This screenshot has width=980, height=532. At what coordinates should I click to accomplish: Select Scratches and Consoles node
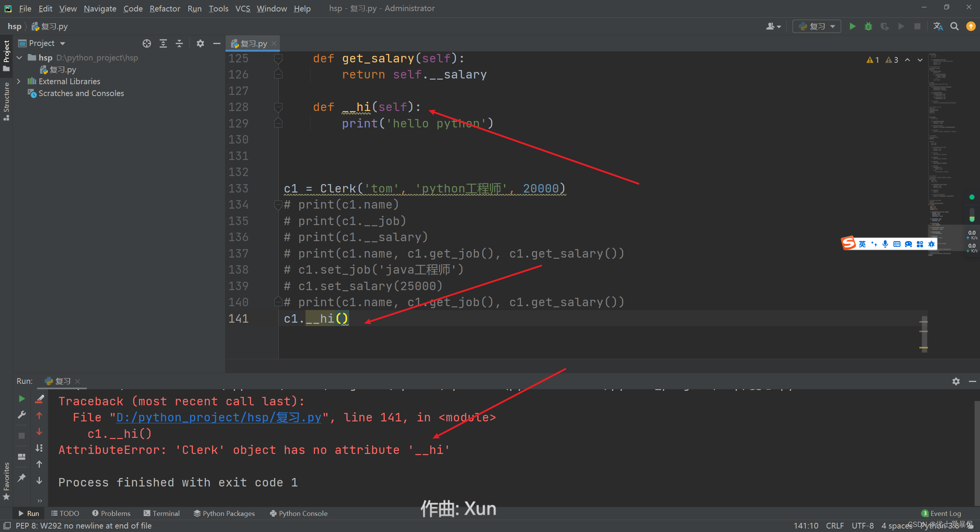click(x=76, y=93)
